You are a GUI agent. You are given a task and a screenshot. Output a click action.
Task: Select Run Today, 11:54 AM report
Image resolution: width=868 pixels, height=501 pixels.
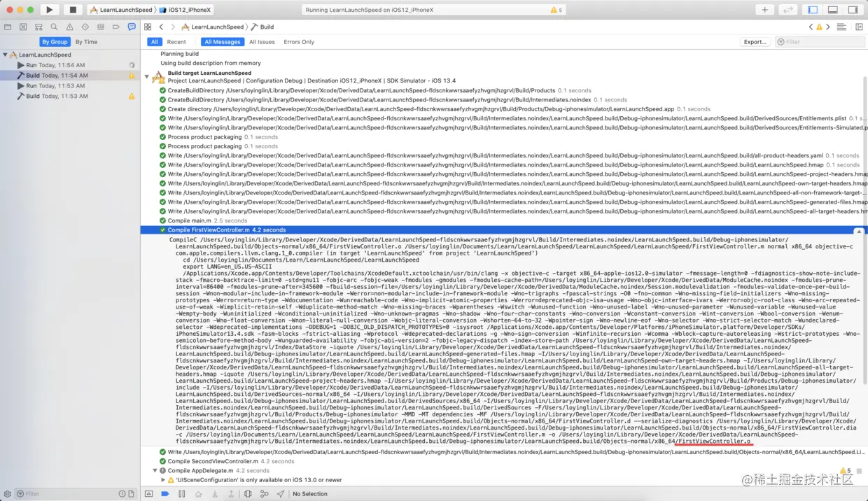point(70,65)
